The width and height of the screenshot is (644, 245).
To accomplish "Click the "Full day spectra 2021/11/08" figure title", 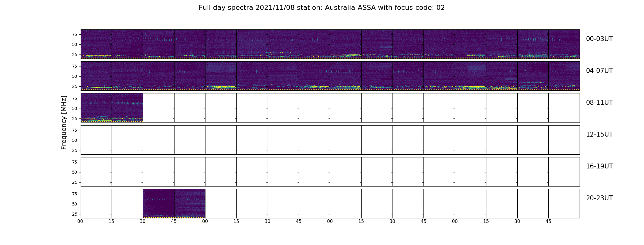I will click(322, 8).
